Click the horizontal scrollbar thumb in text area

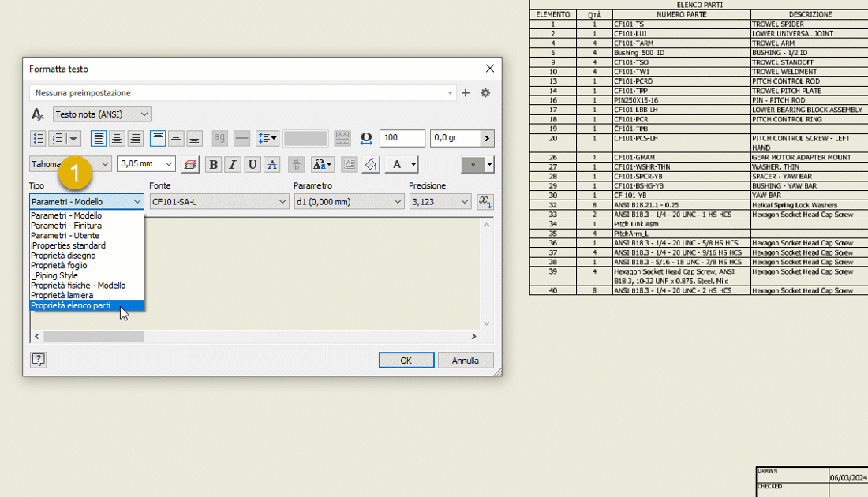point(94,337)
